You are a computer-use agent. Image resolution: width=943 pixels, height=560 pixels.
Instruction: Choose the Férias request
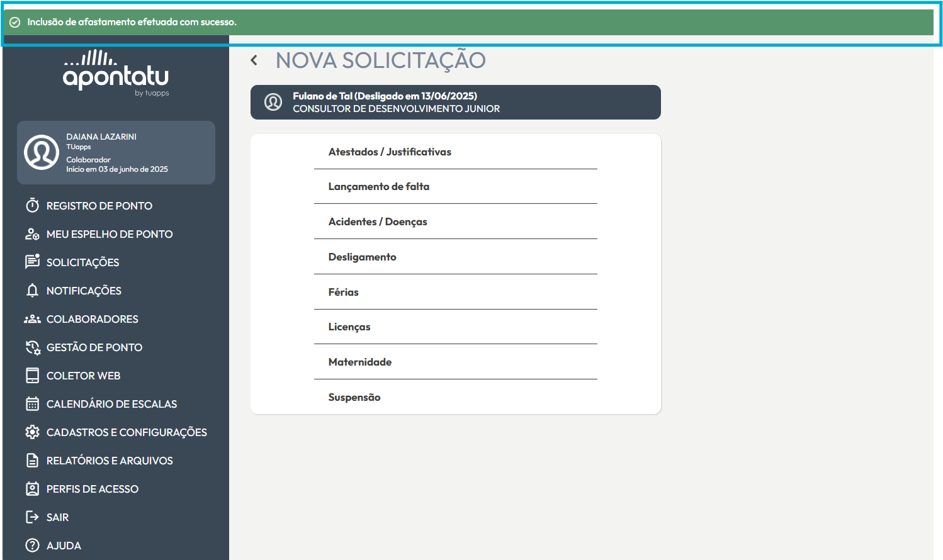[x=456, y=292]
